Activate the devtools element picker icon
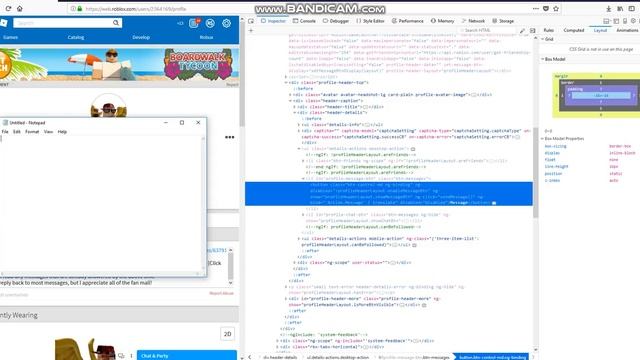The image size is (640, 360). tap(251, 21)
